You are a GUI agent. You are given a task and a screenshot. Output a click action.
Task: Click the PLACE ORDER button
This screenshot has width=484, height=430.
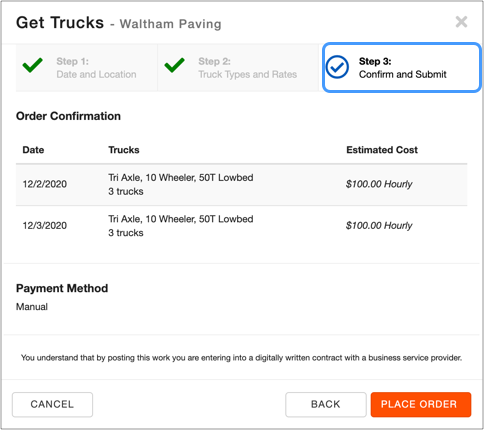pos(421,404)
